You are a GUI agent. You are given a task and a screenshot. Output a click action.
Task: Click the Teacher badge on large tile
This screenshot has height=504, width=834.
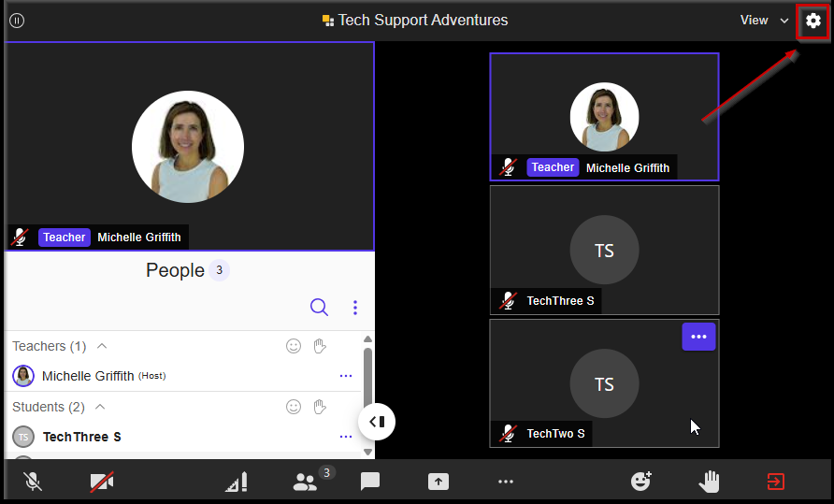(x=65, y=238)
